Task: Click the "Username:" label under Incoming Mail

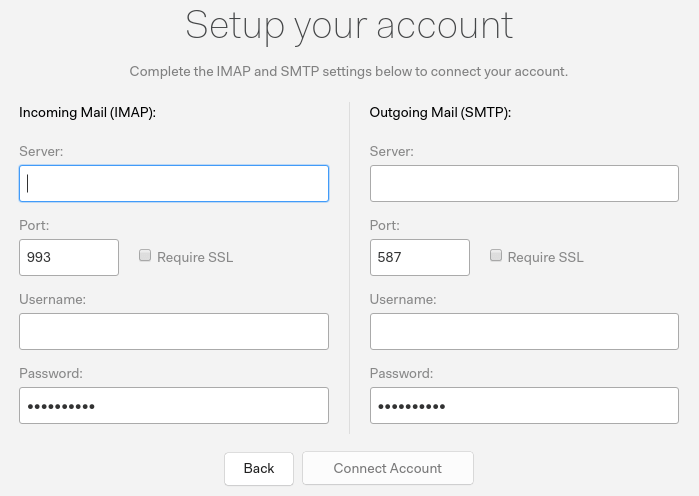Action: tap(52, 299)
